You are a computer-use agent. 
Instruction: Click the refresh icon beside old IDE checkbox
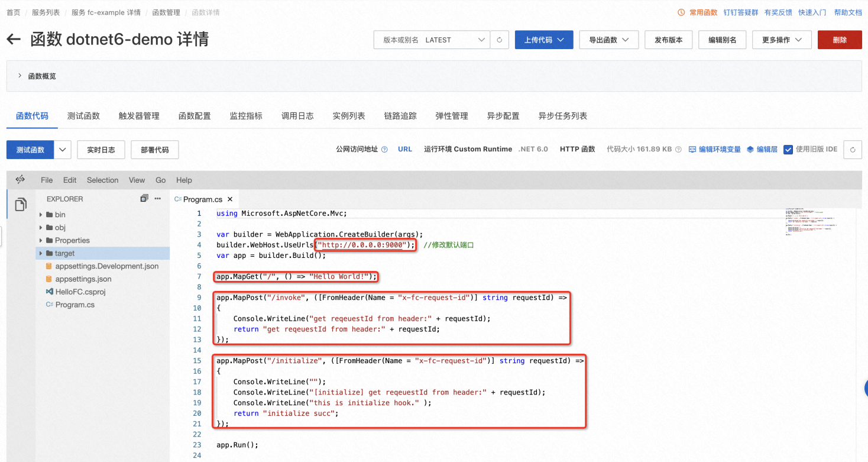(x=853, y=150)
